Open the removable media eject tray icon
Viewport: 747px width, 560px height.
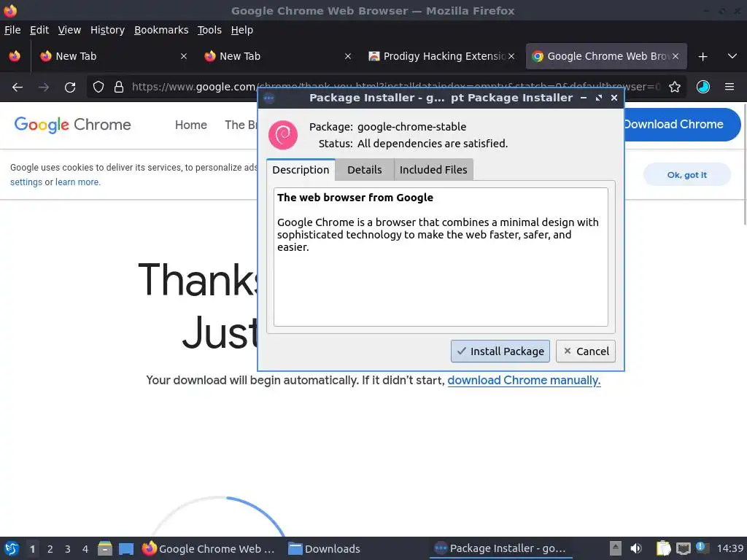click(x=615, y=548)
